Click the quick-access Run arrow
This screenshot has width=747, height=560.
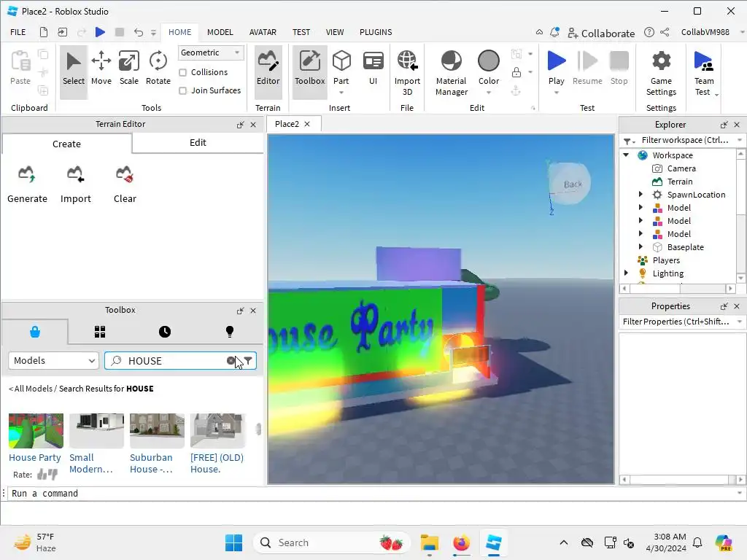click(x=100, y=32)
